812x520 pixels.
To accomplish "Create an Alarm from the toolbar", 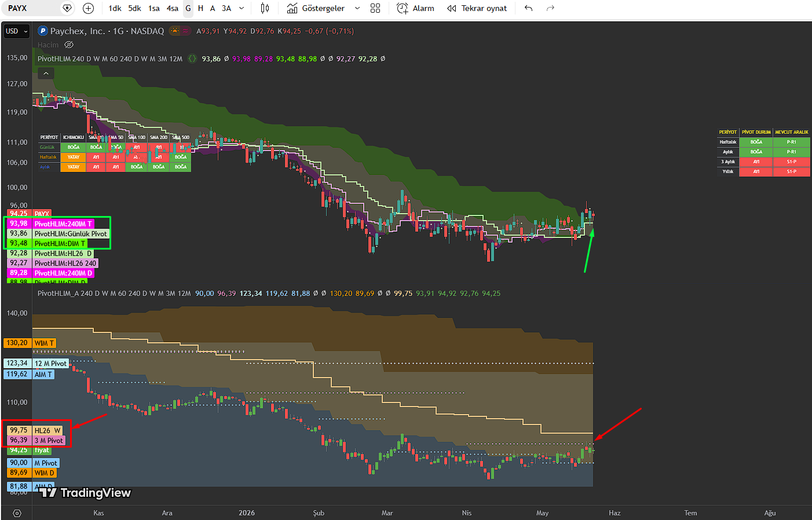I will tap(415, 8).
